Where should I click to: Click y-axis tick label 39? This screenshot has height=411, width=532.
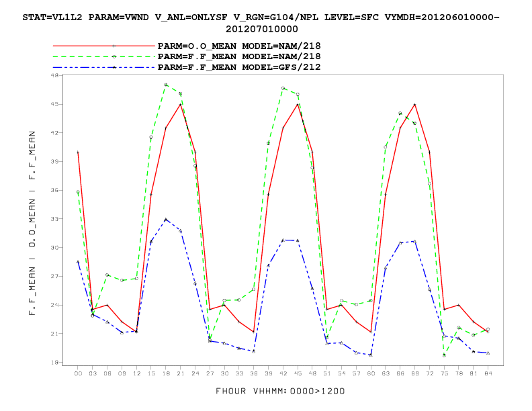pos(54,161)
